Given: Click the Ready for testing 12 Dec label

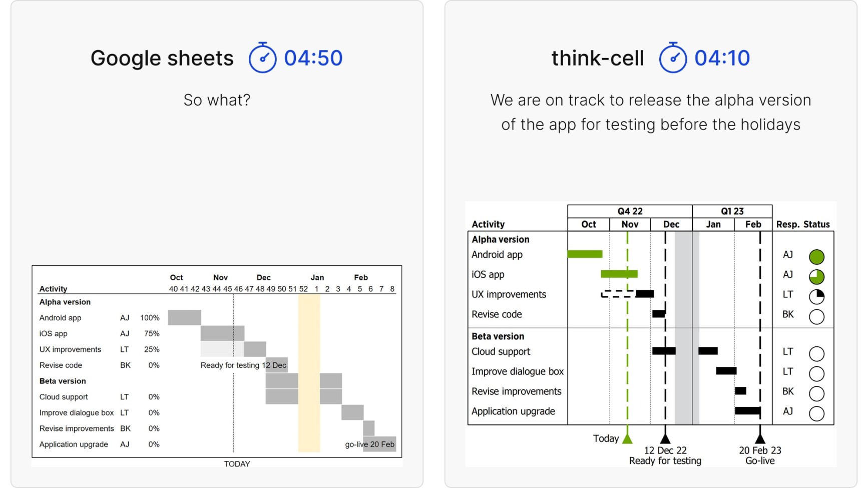Looking at the screenshot, I should (243, 365).
